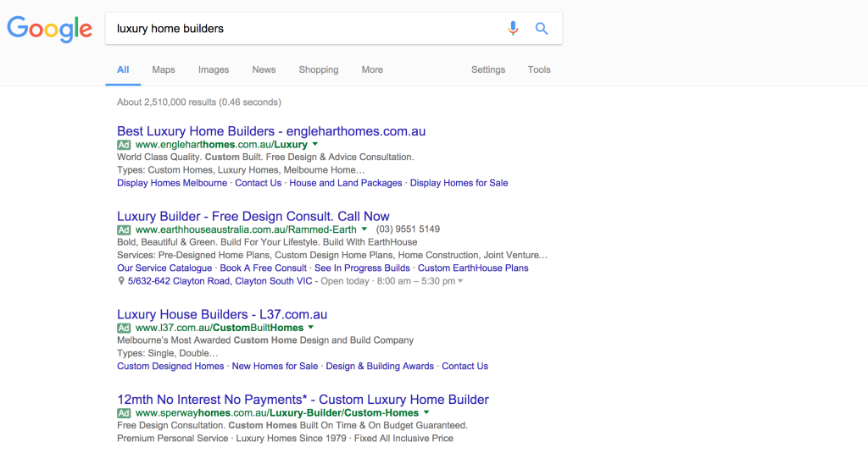Open Our Service Catalogue sitelink

click(x=164, y=268)
